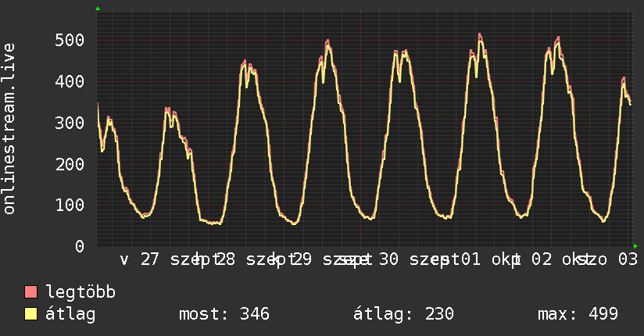
Task: Click the '30' x-axis date label
Action: coord(388,259)
